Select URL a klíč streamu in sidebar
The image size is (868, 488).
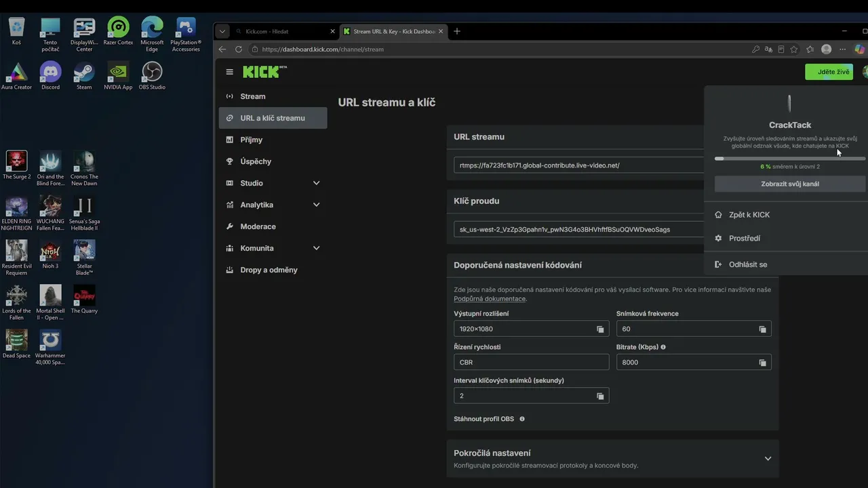point(273,118)
